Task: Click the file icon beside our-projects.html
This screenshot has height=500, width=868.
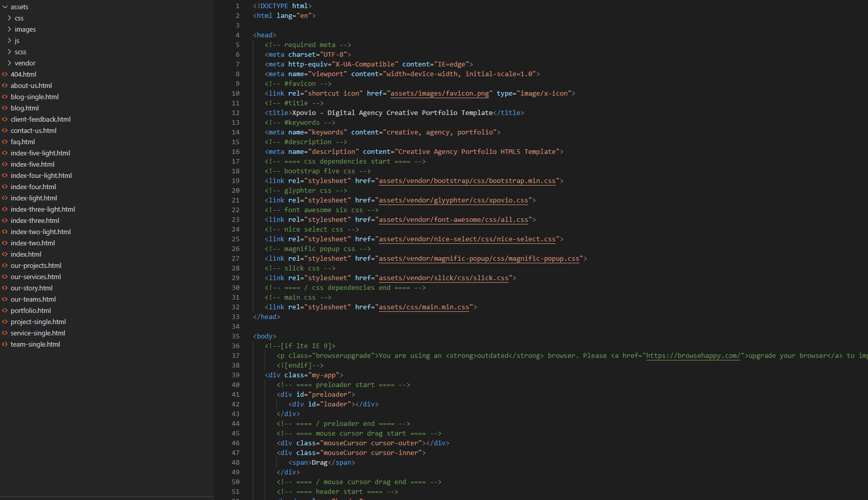Action: tap(5, 265)
